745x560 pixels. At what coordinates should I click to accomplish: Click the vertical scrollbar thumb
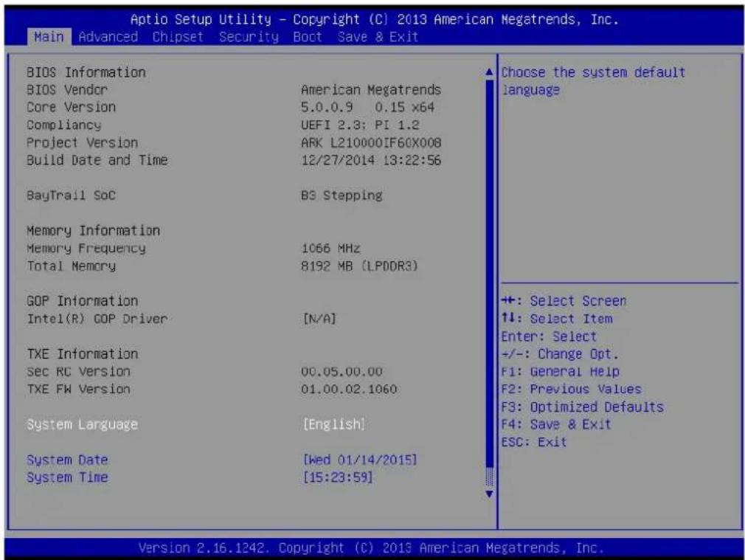pyautogui.click(x=489, y=273)
